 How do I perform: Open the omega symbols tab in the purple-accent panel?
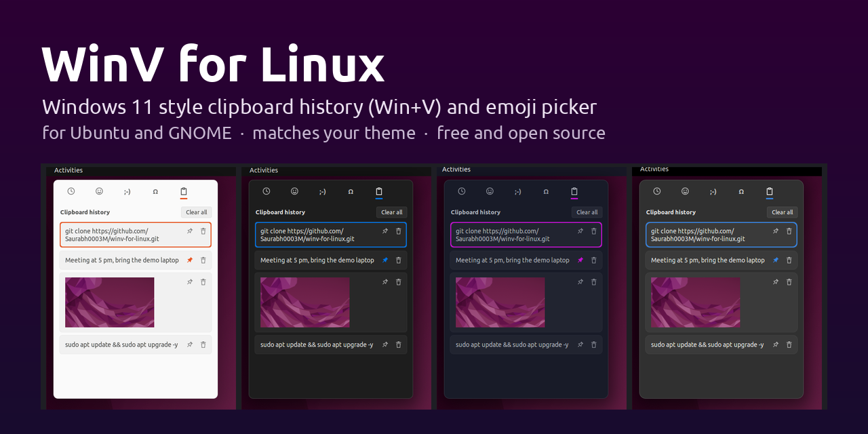pos(546,193)
